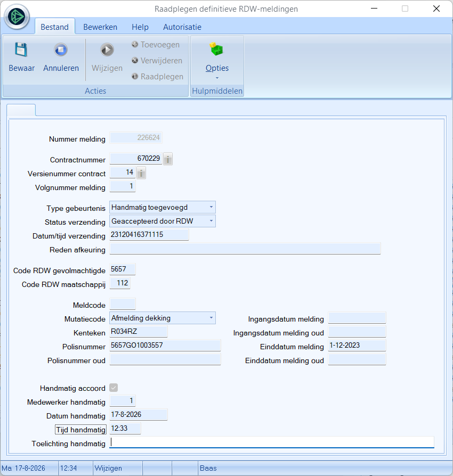Open the Autorisatie ribbon tab

182,27
